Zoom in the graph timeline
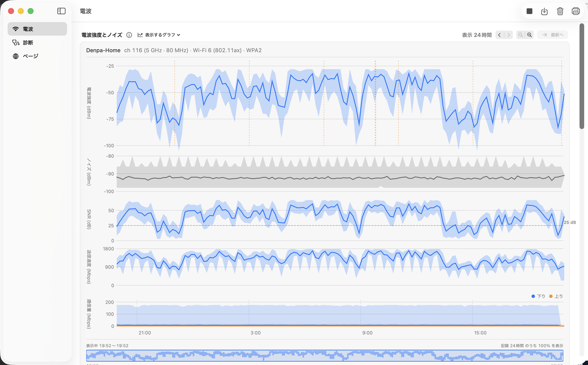The image size is (588, 365). 529,35
